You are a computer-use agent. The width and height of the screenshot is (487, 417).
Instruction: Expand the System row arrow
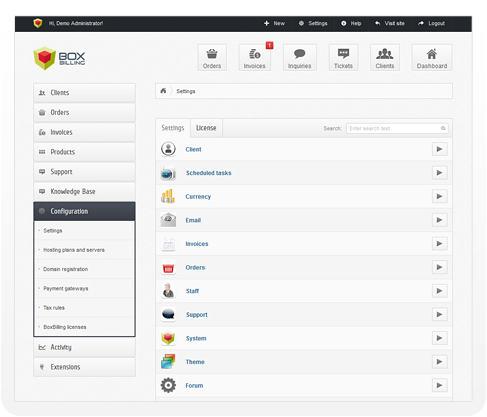click(x=440, y=338)
